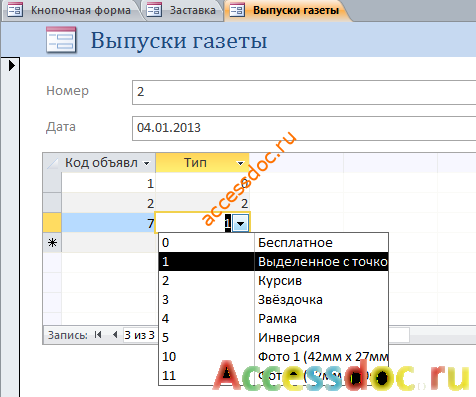The image size is (476, 397).
Task: Open the Тип column header dropdown arrow
Action: click(x=240, y=163)
